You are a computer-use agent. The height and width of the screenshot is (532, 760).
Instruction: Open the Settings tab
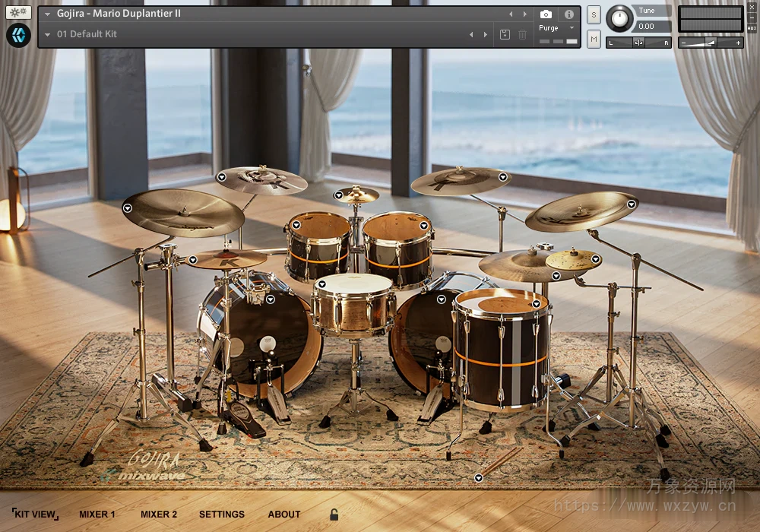point(221,515)
